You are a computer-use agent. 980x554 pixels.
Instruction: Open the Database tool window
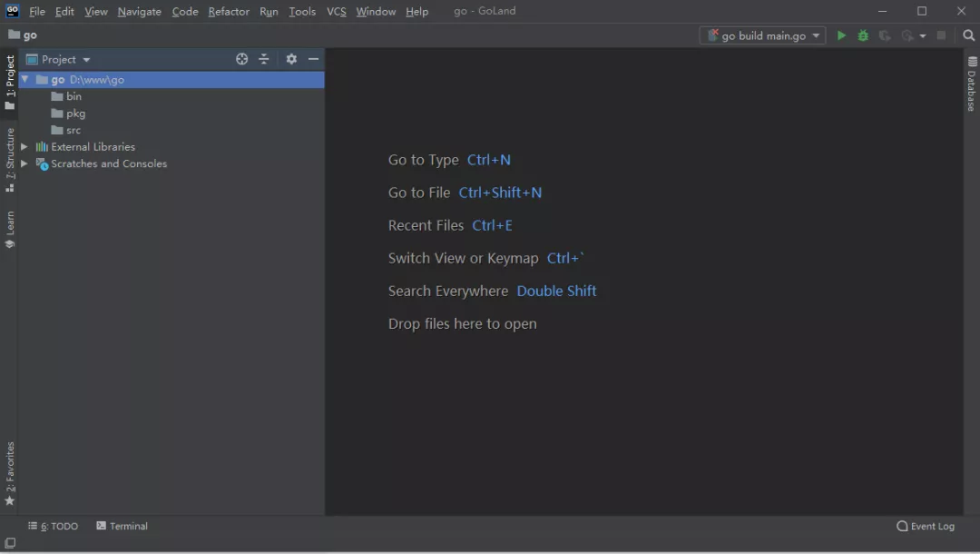pos(972,84)
